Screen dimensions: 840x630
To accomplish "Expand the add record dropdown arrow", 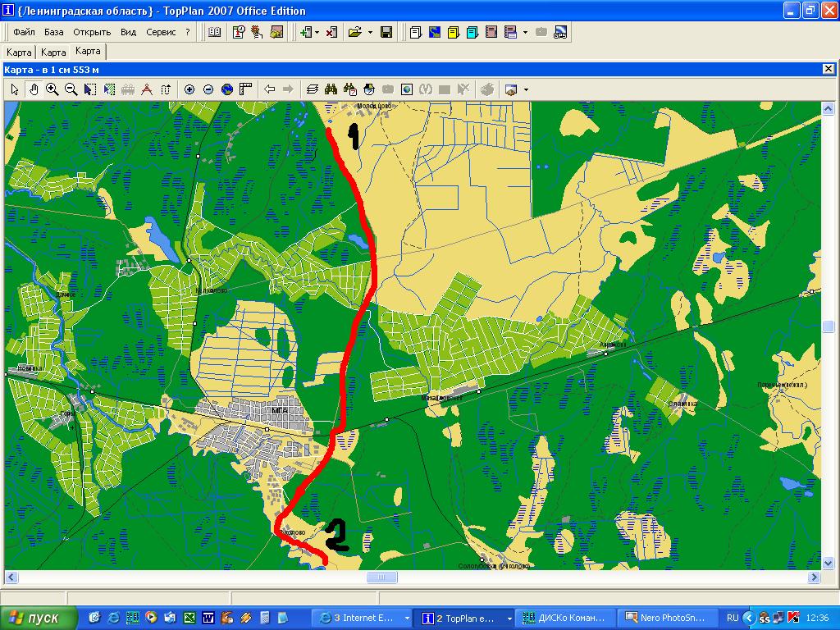I will pos(317,33).
